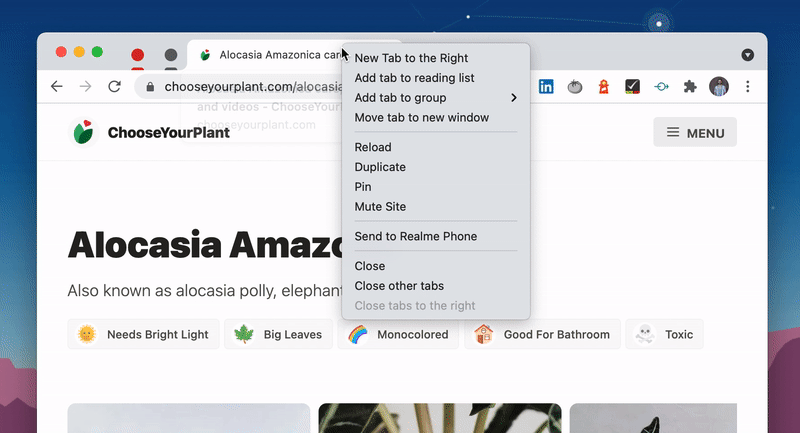Click the Monocolored tag
The width and height of the screenshot is (800, 433).
pos(398,335)
